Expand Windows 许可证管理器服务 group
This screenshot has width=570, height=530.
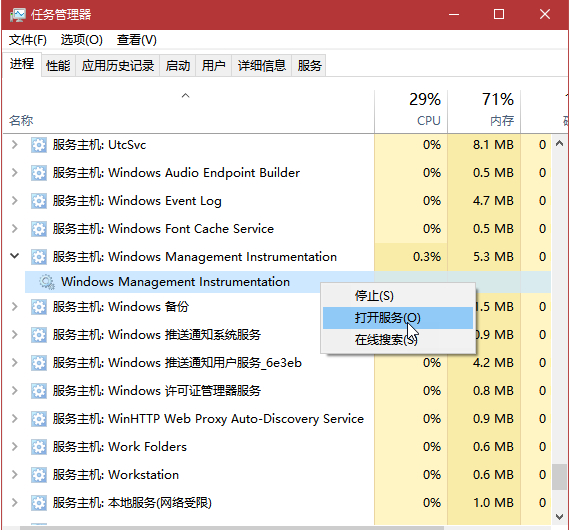coord(15,390)
